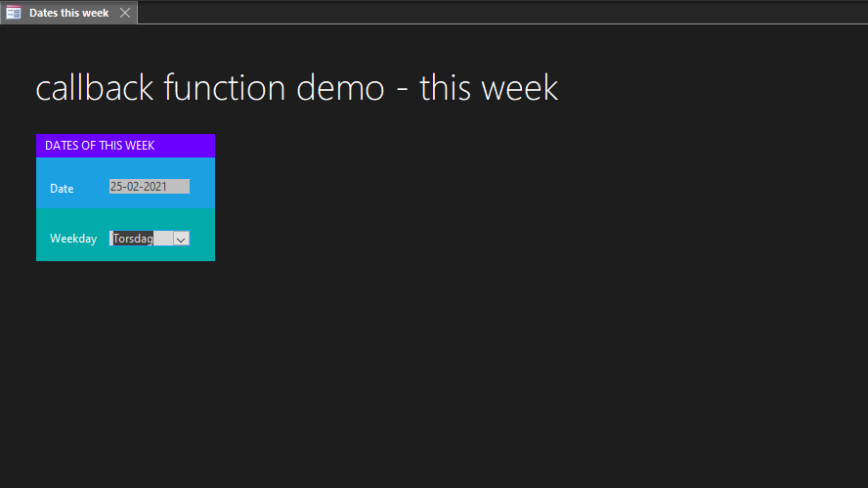Select the Dates this week tab
Screen dimensions: 868x488
coord(68,13)
